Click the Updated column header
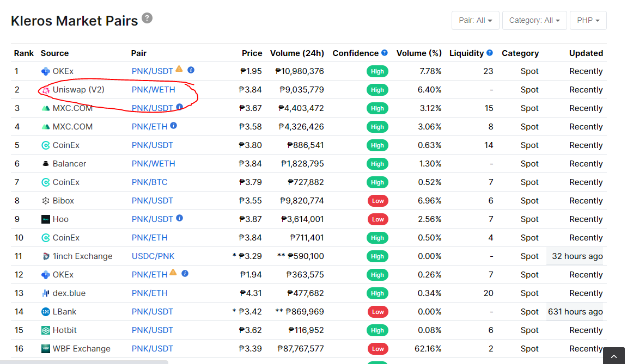Image resolution: width=627 pixels, height=364 pixels. click(x=586, y=53)
